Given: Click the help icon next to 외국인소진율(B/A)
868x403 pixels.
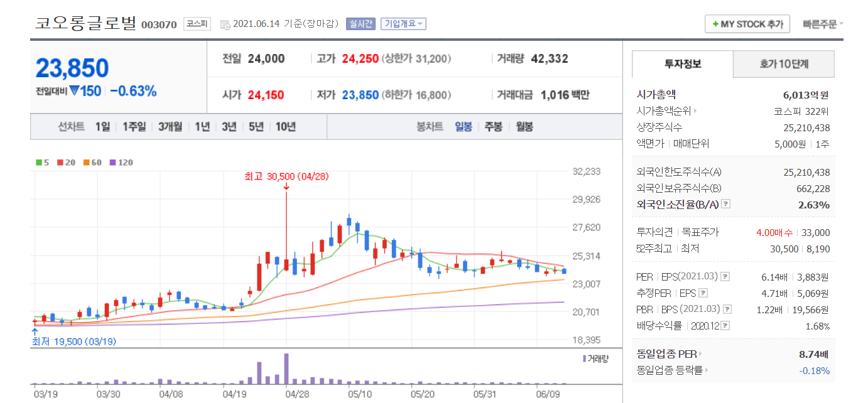Looking at the screenshot, I should (725, 204).
